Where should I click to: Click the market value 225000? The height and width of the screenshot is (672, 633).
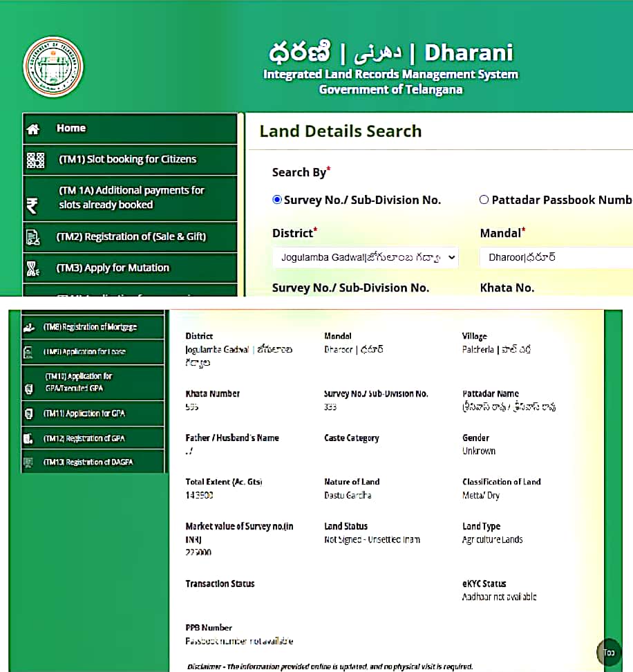[198, 552]
